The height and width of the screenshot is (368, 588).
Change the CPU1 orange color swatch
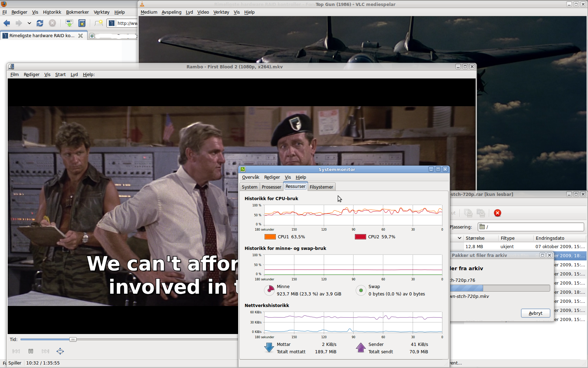pyautogui.click(x=270, y=237)
